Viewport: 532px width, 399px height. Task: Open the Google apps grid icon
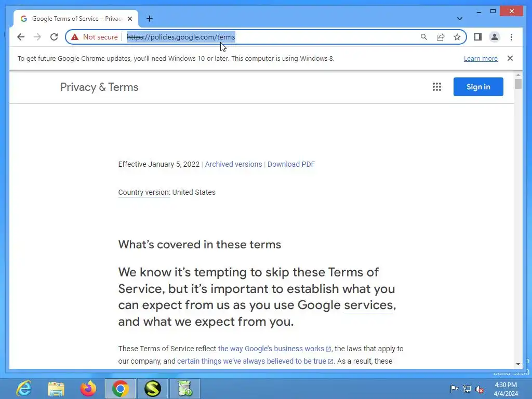point(436,87)
